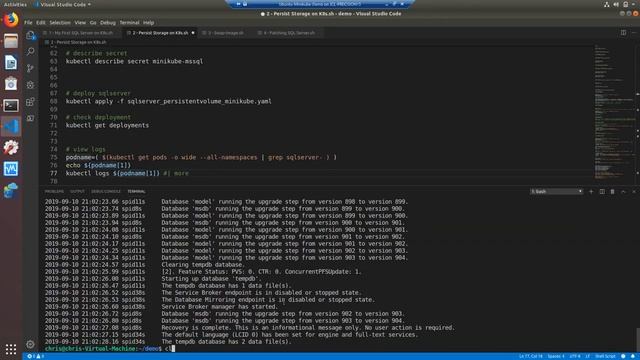Open the Edit menu
Image resolution: width=640 pixels, height=360 pixels.
tap(41, 23)
